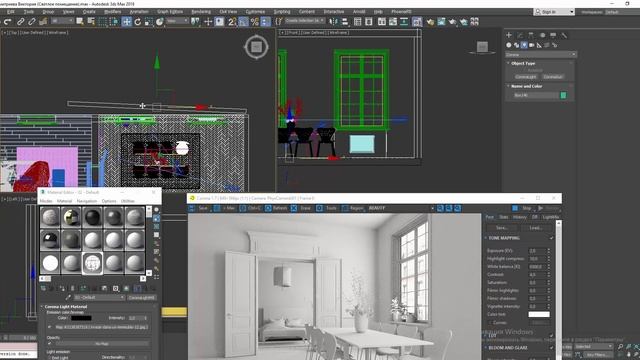
Task: Toggle the Tone Mapping section checkbox
Action: (551, 238)
